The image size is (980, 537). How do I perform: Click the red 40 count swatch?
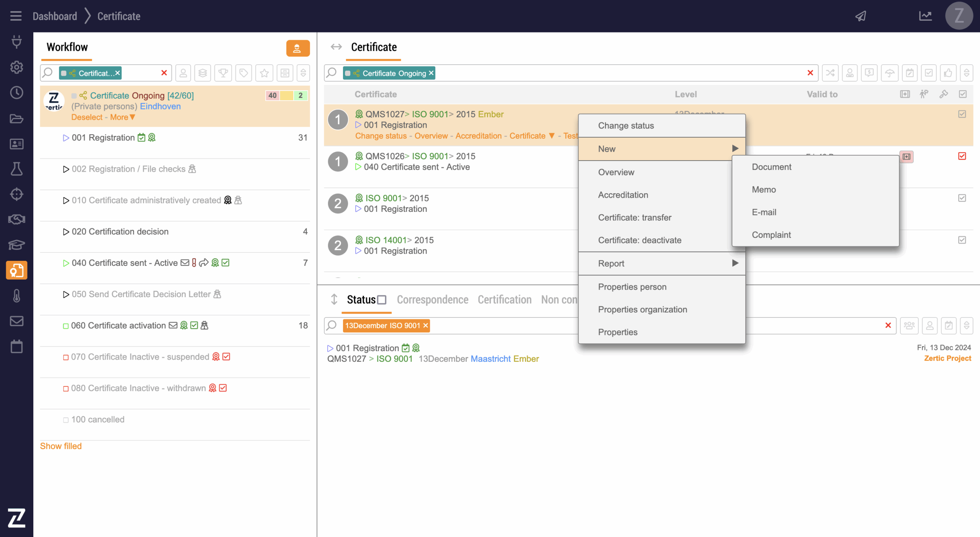(272, 96)
